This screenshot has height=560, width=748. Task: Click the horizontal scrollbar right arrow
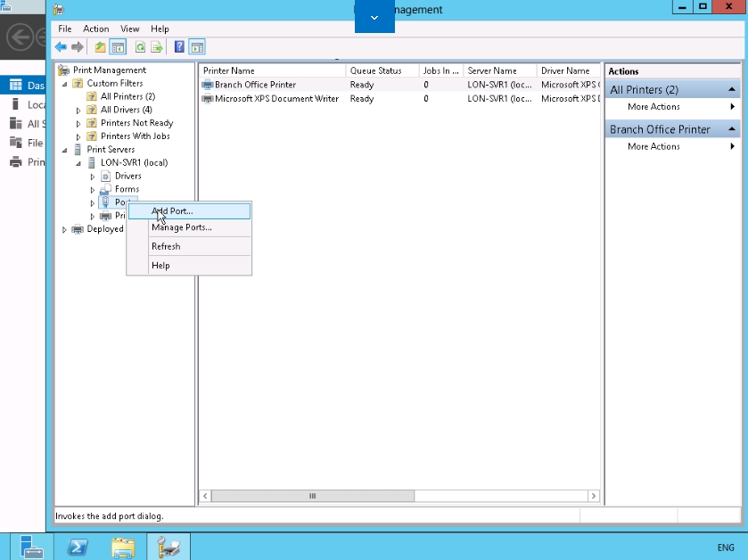(x=594, y=496)
